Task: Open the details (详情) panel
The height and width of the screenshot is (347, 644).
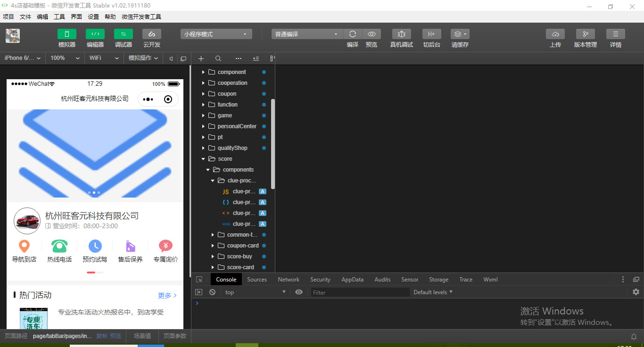Action: click(616, 34)
